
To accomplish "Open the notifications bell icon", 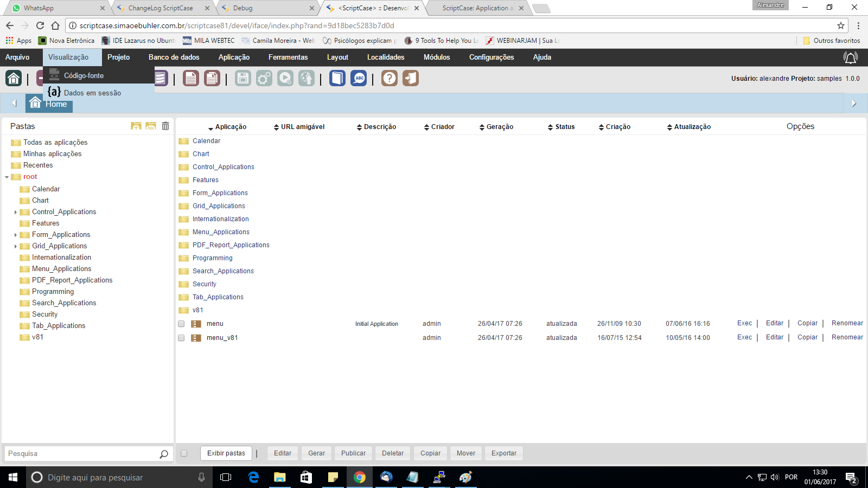I will [x=850, y=57].
